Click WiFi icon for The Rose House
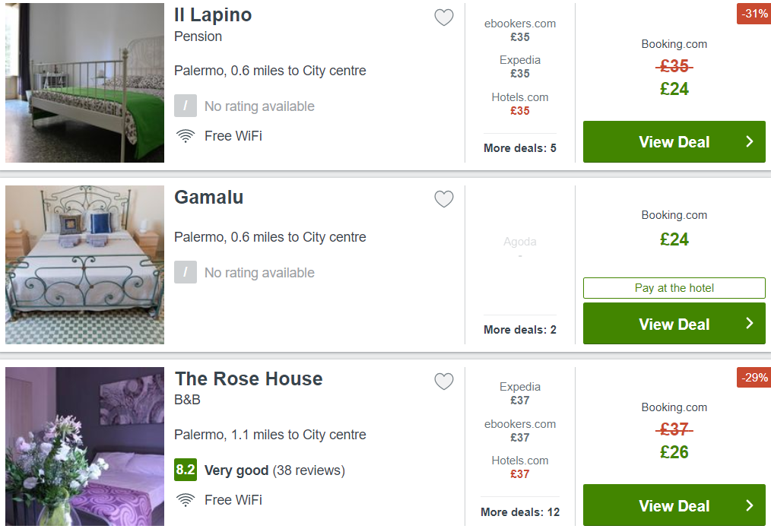771x532 pixels. pyautogui.click(x=186, y=500)
